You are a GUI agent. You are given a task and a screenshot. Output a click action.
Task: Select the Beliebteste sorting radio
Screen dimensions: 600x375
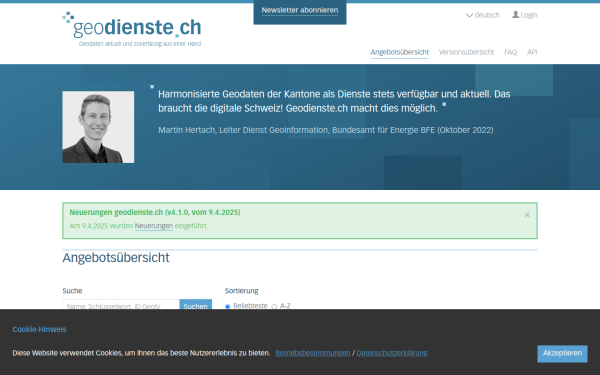pos(228,306)
